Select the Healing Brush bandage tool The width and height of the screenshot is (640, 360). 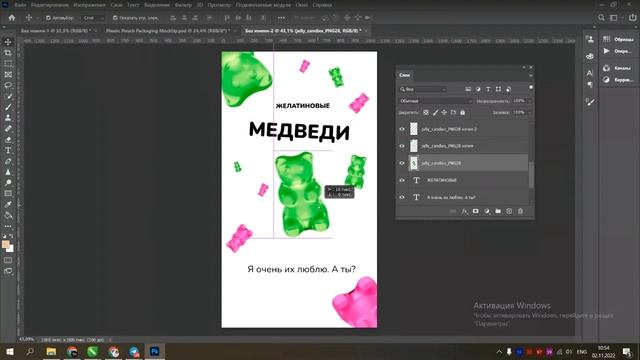[8, 129]
